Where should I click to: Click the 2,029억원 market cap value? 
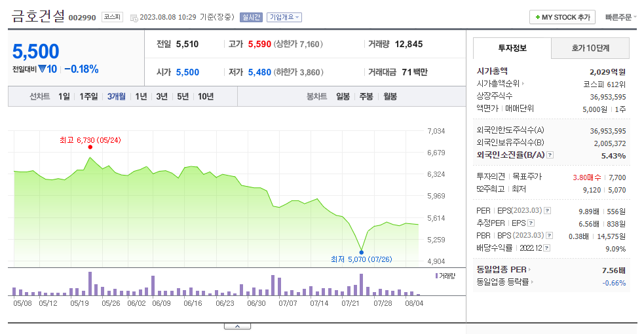pos(607,72)
